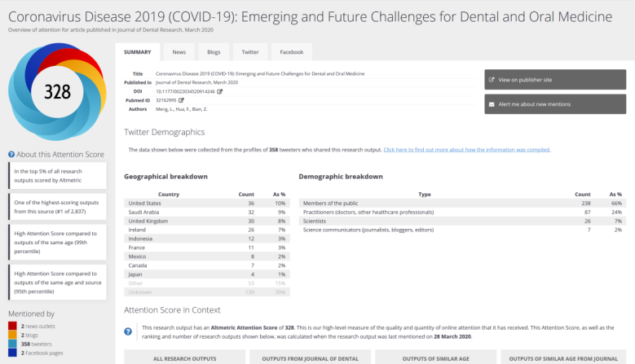This screenshot has height=364, width=635.
Task: Click the envelope icon on Alert me button
Action: tap(491, 104)
